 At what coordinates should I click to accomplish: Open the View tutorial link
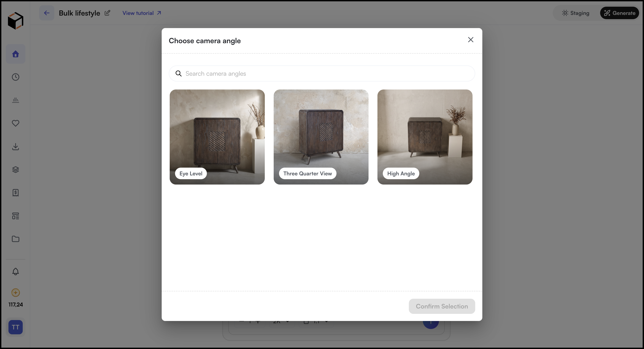pos(142,13)
